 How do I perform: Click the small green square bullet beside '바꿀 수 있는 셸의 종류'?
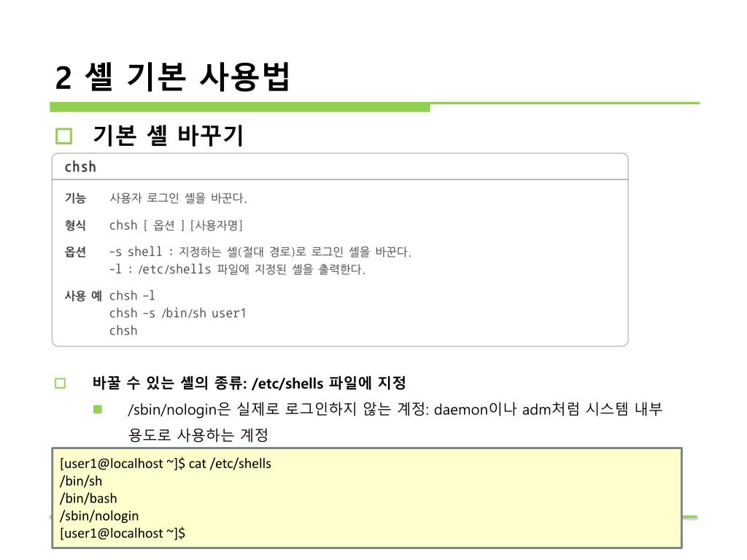pyautogui.click(x=60, y=384)
